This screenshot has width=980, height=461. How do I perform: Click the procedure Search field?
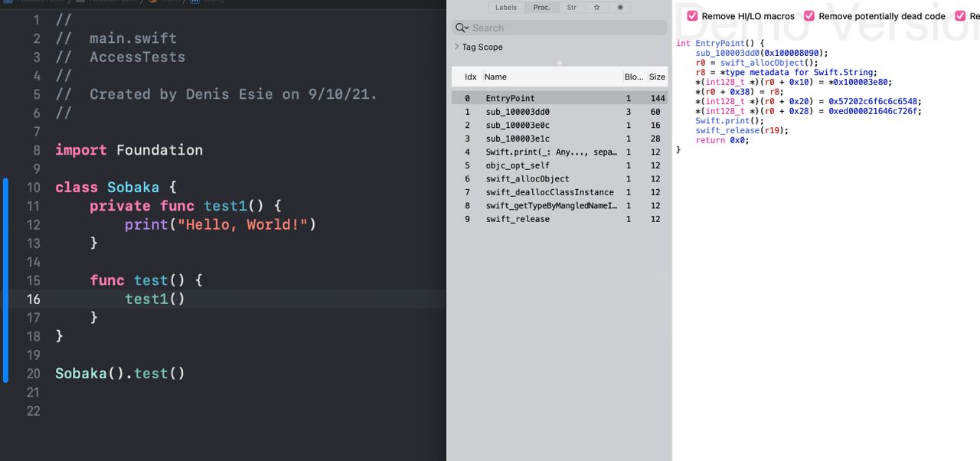[x=567, y=28]
